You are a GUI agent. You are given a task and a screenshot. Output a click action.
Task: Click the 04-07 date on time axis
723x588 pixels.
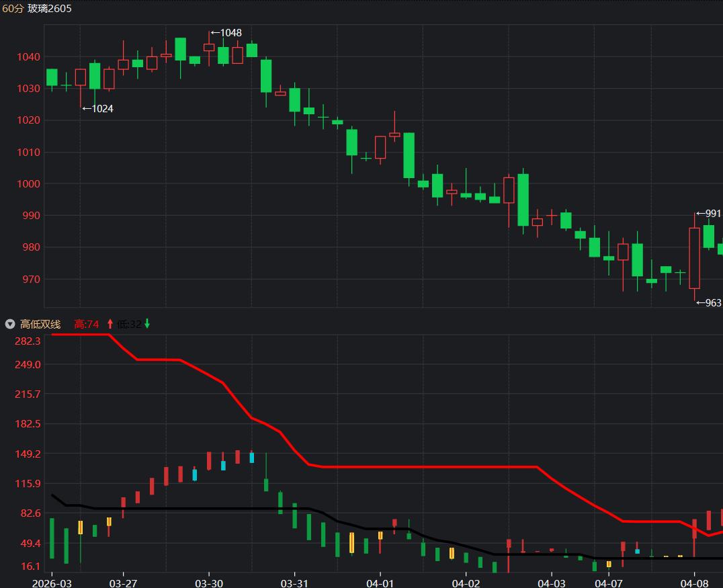click(609, 583)
